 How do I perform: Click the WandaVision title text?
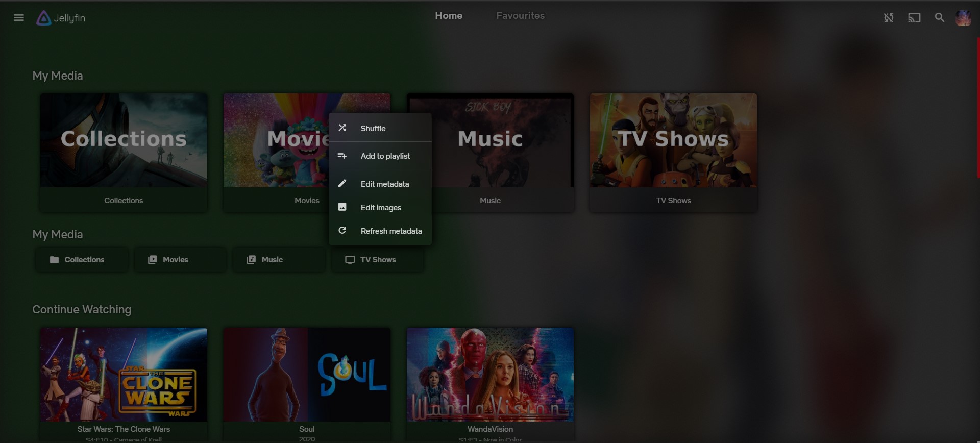tap(490, 429)
